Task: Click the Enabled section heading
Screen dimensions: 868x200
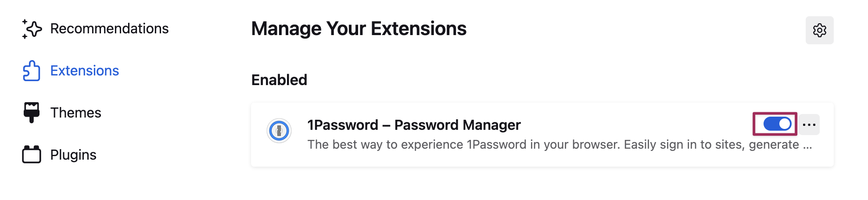Action: (x=279, y=80)
